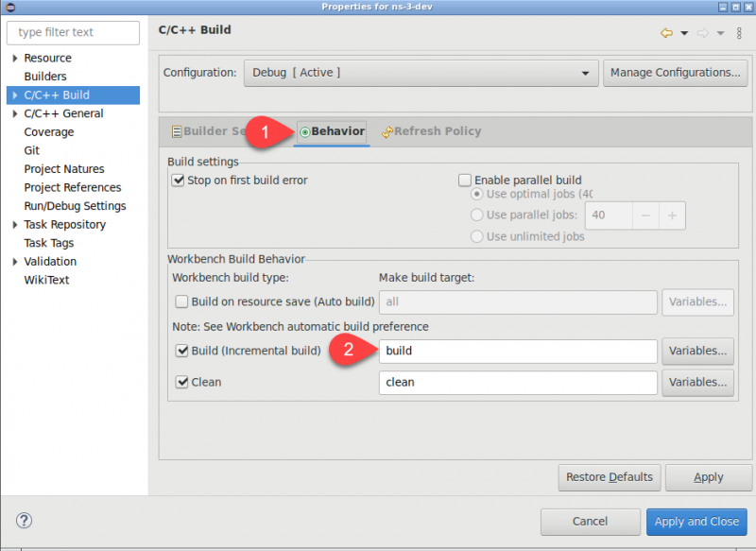Open the Configuration dropdown
The image size is (756, 551).
click(x=421, y=74)
